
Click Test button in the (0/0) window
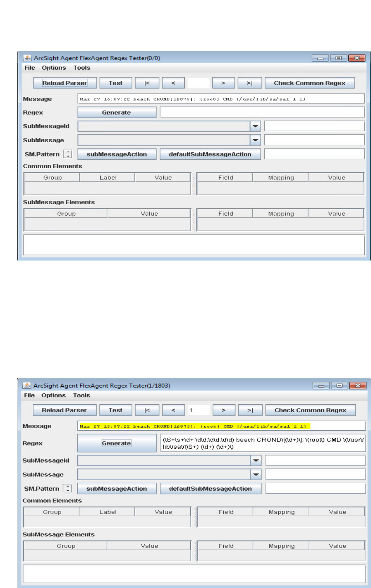(115, 83)
